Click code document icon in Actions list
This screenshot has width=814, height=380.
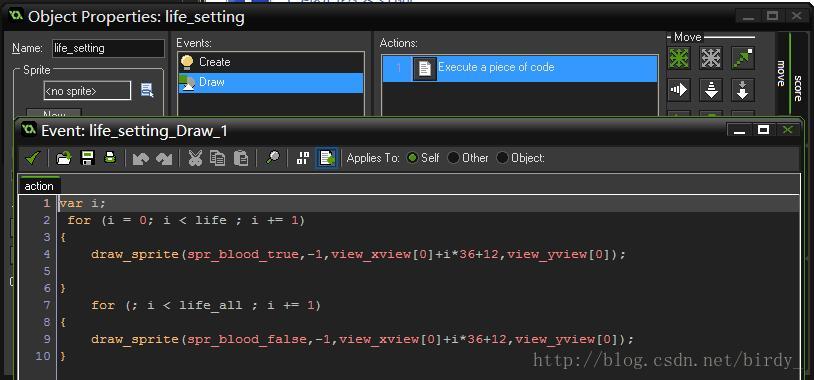click(x=425, y=69)
